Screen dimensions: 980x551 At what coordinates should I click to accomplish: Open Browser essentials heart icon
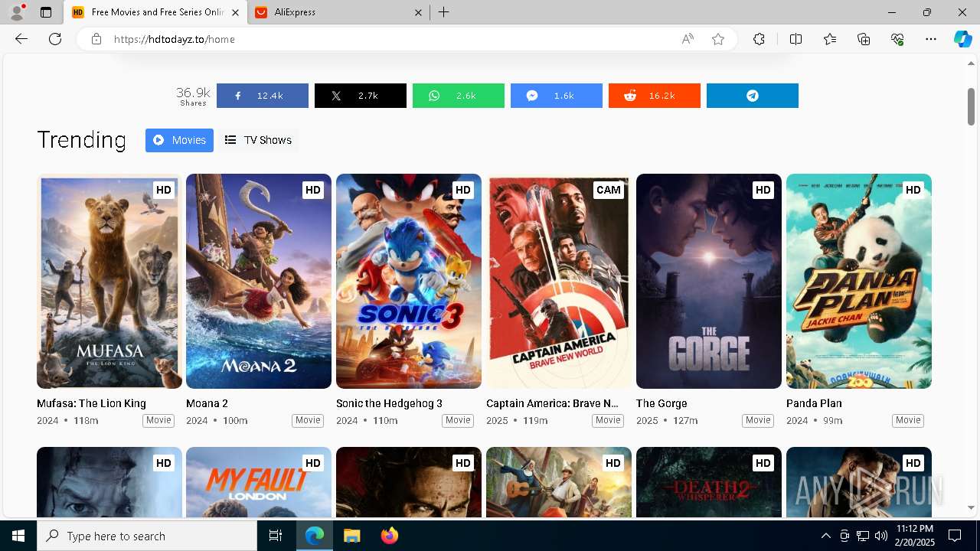click(897, 39)
